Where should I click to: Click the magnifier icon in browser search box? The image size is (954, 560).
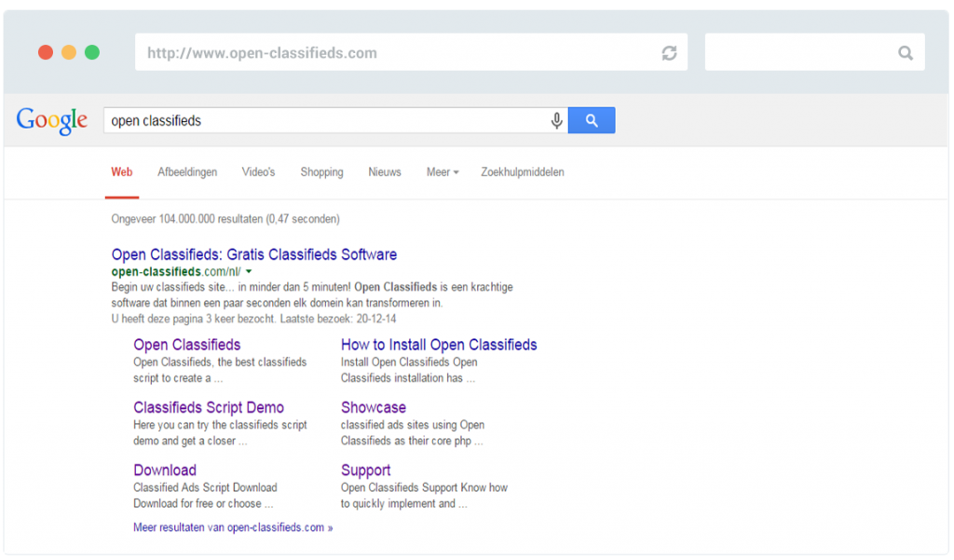(x=906, y=53)
